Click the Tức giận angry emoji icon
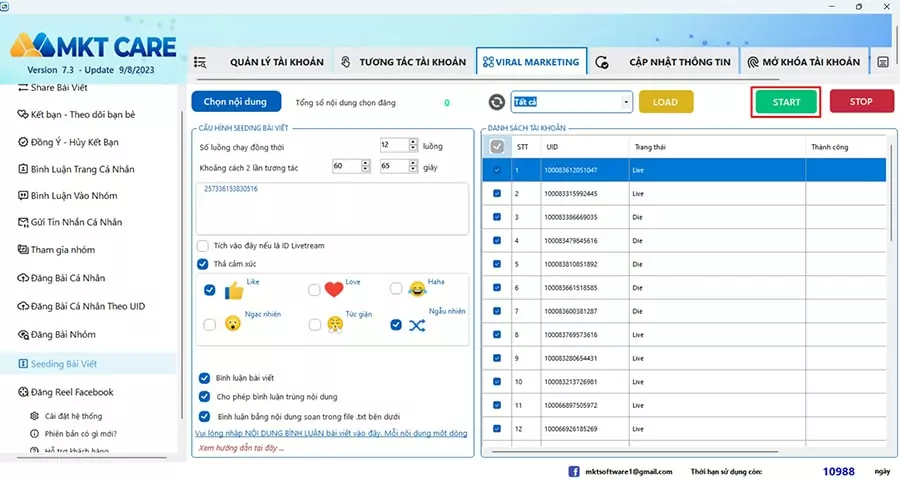This screenshot has height=480, width=900. point(335,324)
